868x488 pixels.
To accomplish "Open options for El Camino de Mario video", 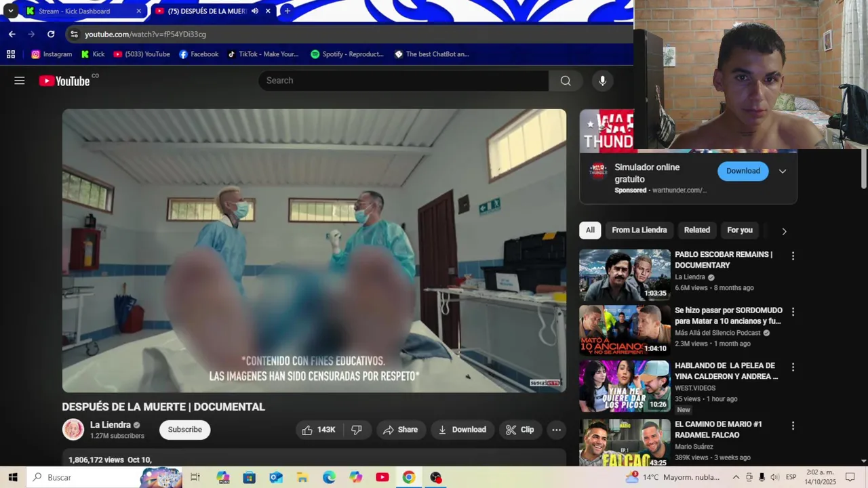I will pos(793,426).
